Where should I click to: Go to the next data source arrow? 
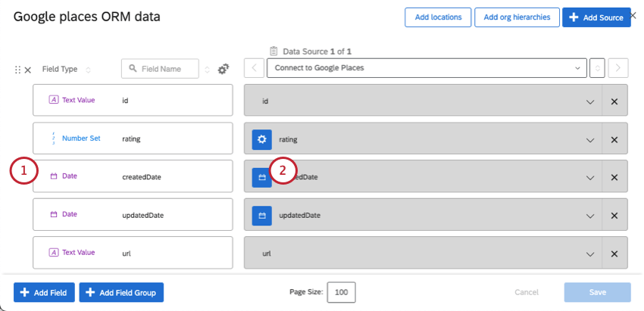click(619, 68)
